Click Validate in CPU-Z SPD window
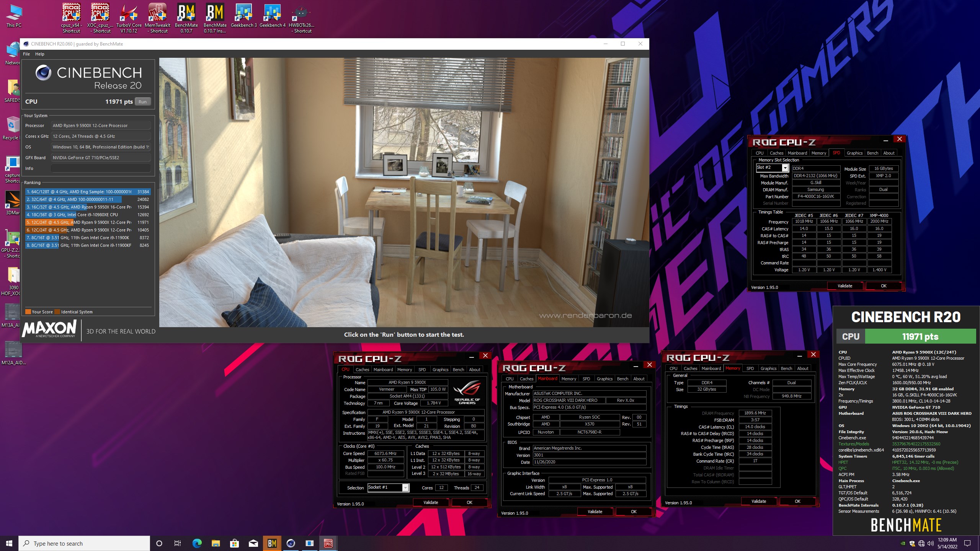980x551 pixels. point(845,286)
